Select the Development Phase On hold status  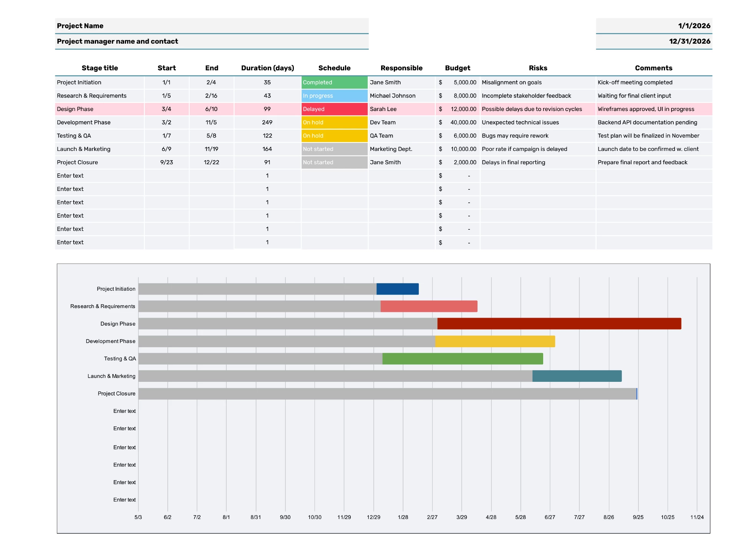pos(334,123)
